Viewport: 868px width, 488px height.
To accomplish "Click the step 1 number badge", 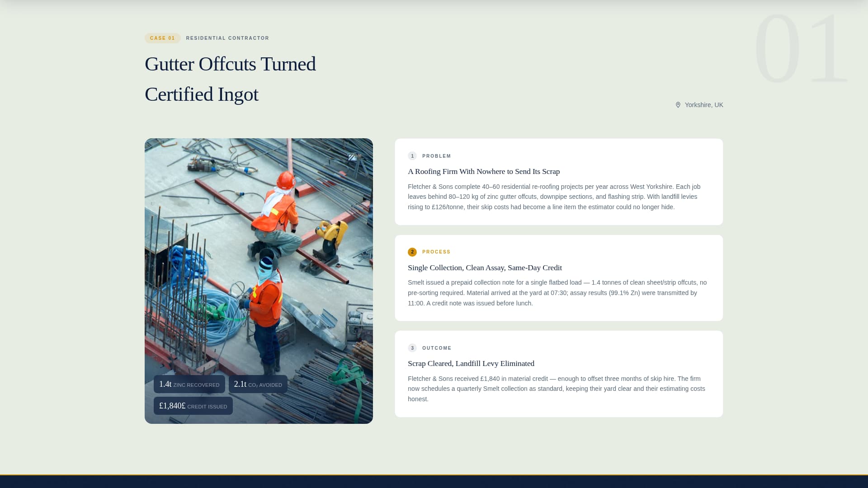I will pyautogui.click(x=412, y=156).
